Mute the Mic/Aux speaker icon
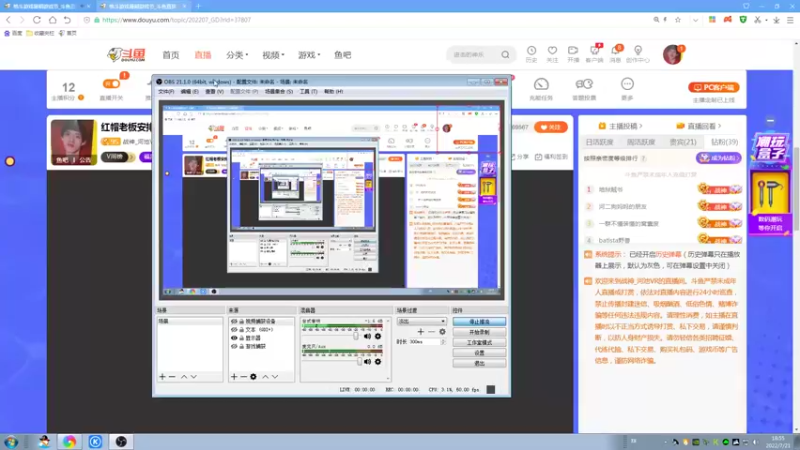 (x=367, y=362)
